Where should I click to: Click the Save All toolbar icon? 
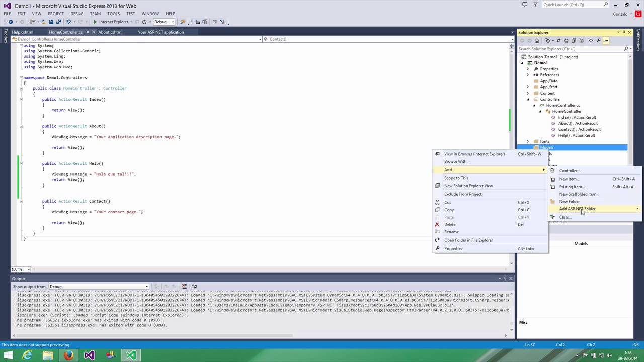tap(58, 22)
